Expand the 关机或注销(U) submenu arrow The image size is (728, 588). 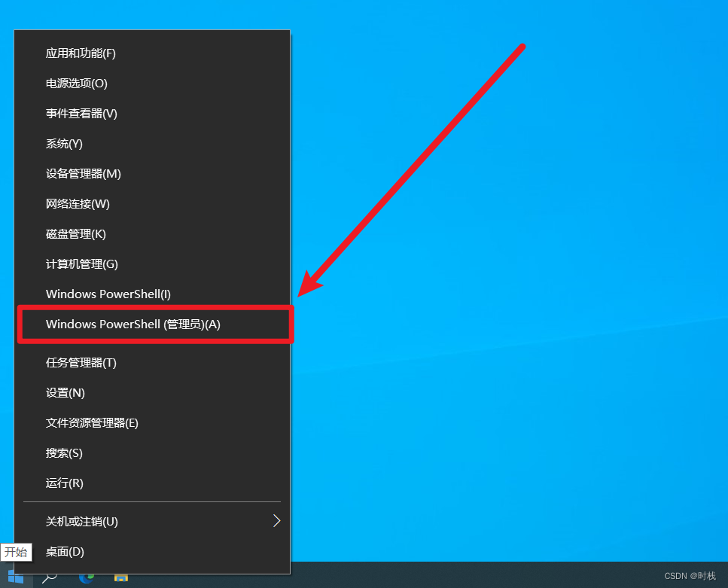coord(277,521)
